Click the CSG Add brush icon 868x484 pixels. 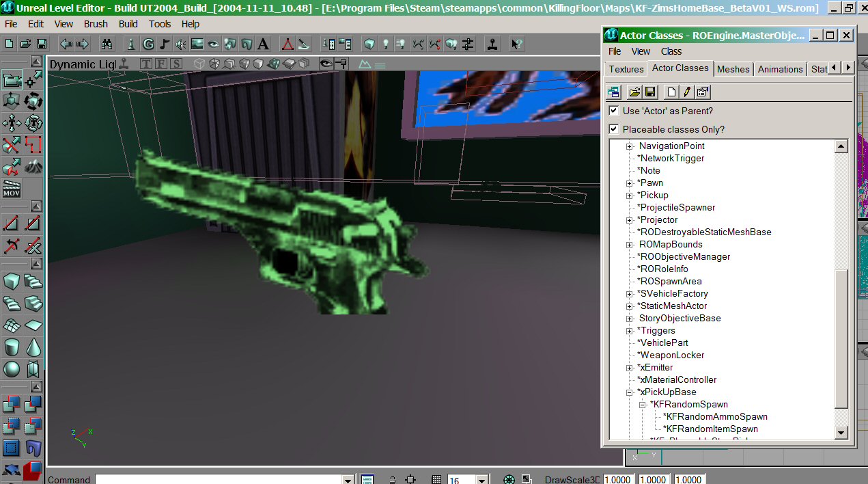click(12, 405)
